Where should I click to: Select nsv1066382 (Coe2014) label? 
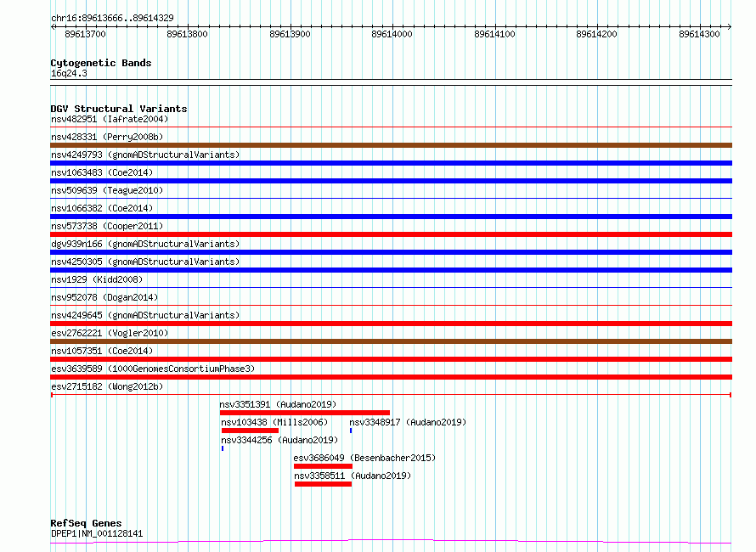(x=102, y=208)
